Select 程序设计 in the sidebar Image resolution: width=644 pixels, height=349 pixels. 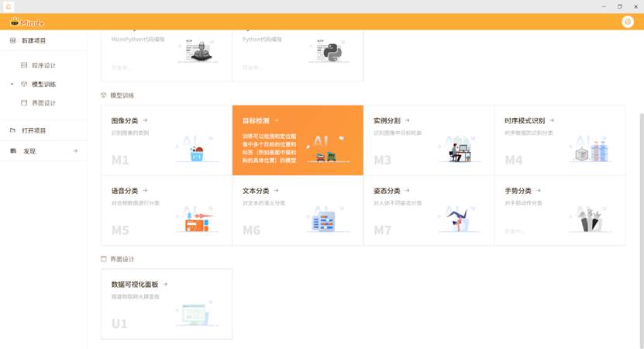pyautogui.click(x=43, y=66)
